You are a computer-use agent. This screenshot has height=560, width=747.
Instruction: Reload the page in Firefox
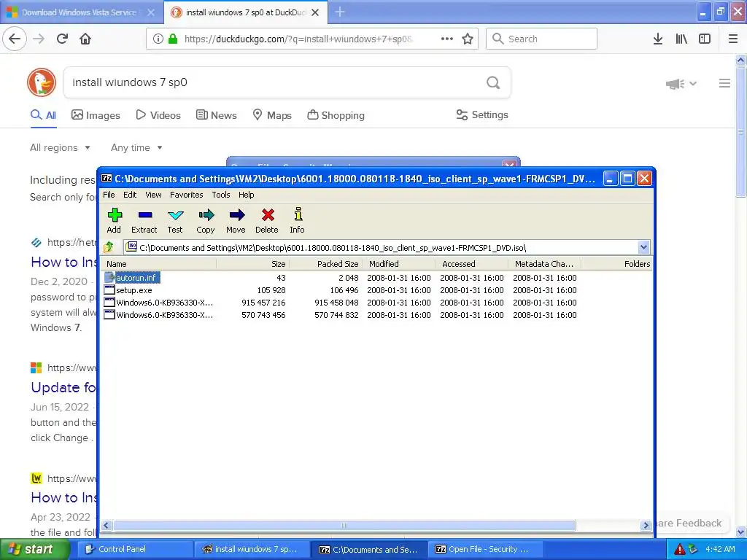62,39
